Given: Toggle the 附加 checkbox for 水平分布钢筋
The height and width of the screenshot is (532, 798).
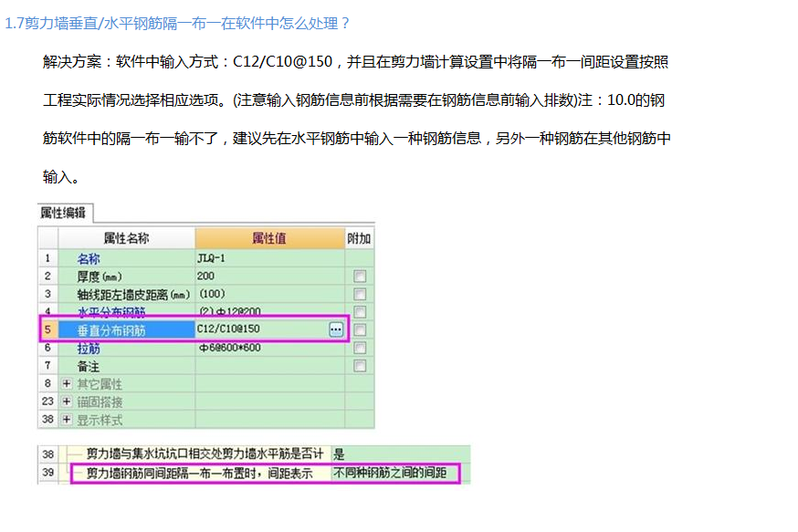Looking at the screenshot, I should [x=360, y=311].
